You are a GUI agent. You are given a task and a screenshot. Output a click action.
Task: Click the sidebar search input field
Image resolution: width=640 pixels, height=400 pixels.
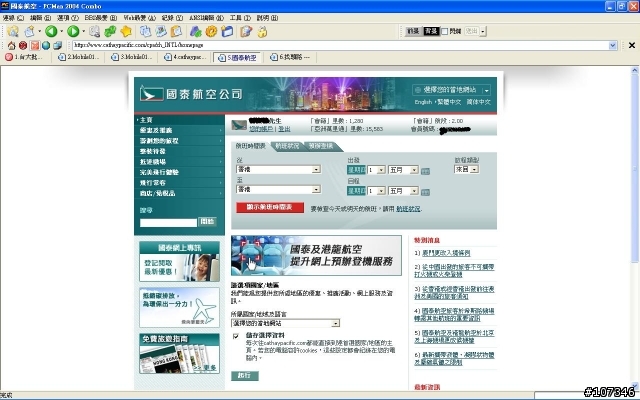[x=168, y=223]
